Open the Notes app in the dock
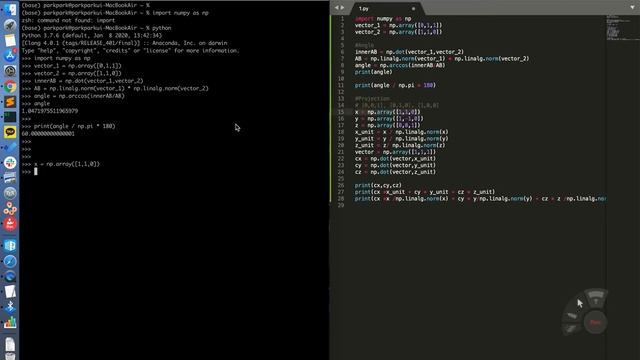The height and width of the screenshot is (360, 640). click(10, 40)
